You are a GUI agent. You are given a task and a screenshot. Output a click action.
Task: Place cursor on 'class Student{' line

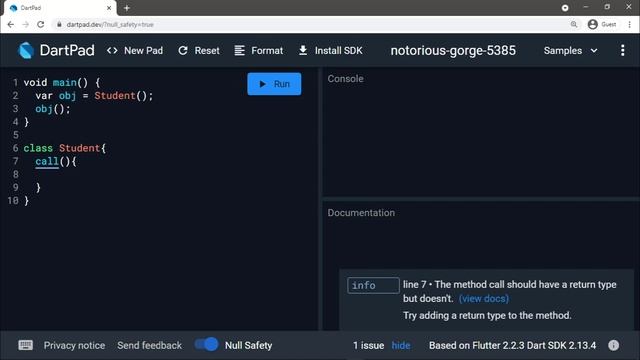point(64,148)
